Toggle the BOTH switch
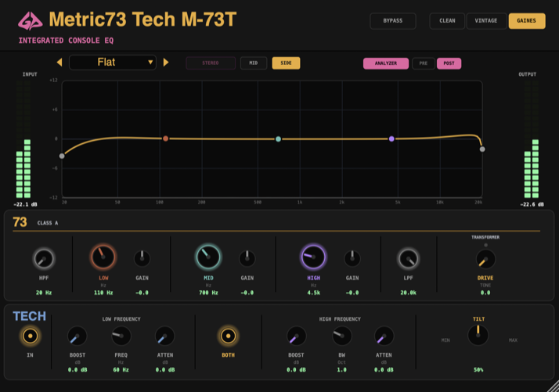The image size is (559, 392). [x=228, y=336]
